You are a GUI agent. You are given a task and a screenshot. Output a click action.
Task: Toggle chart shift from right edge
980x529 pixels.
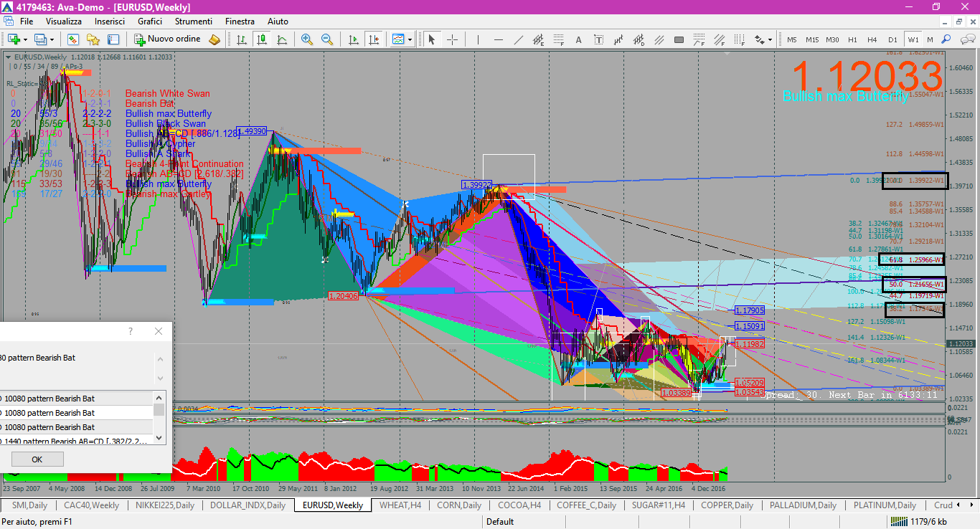click(x=374, y=39)
